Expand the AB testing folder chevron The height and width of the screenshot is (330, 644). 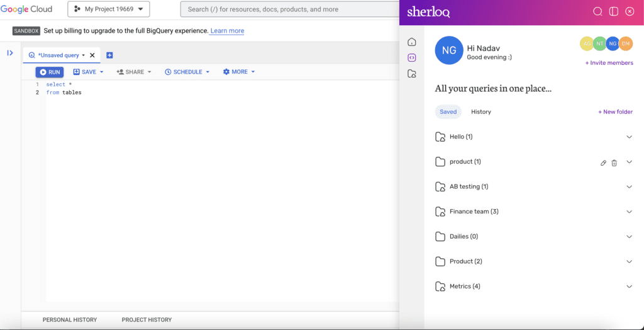pyautogui.click(x=629, y=187)
